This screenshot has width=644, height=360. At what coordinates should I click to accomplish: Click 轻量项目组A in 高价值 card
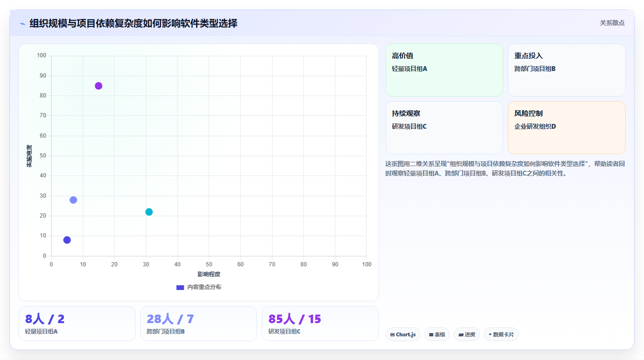pos(410,69)
